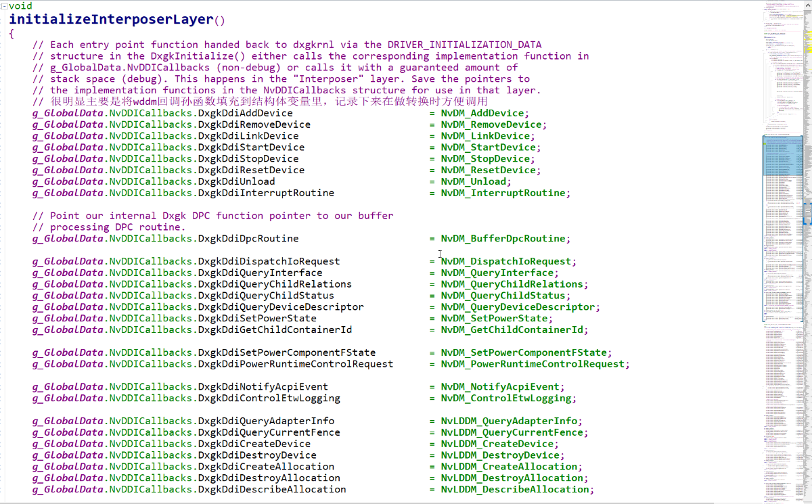The image size is (812, 504).
Task: Click the DxgkDdiPowerRuntimeControlRequest member name
Action: 296,364
